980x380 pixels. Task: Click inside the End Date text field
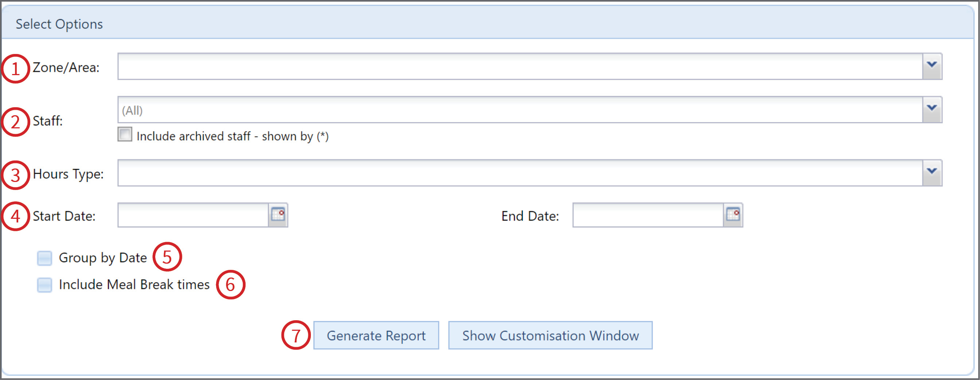tap(648, 215)
